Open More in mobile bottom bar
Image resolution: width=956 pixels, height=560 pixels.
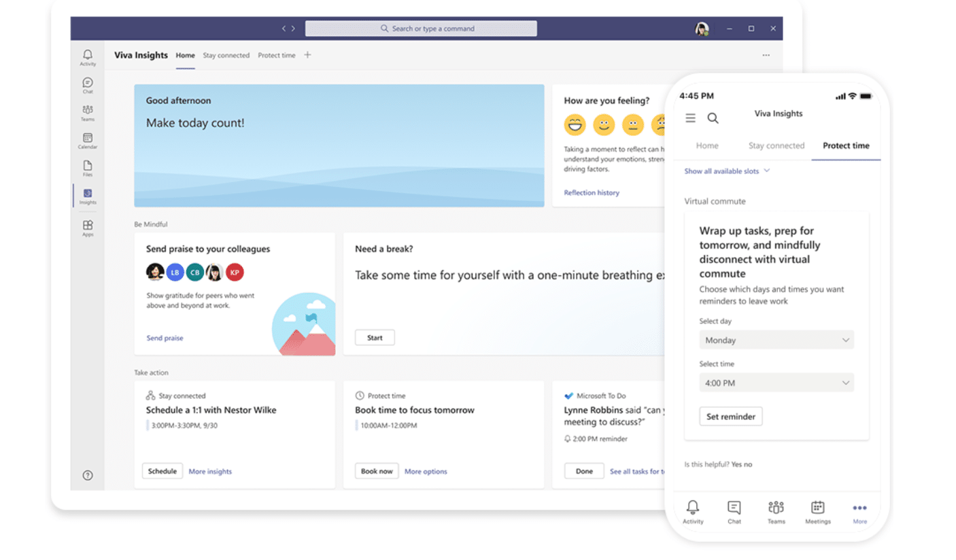860,512
